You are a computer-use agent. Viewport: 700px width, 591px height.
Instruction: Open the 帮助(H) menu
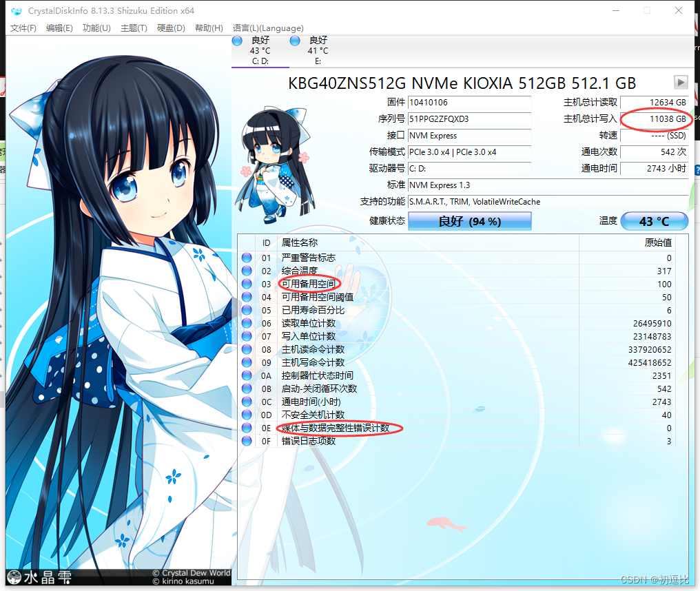[x=209, y=28]
